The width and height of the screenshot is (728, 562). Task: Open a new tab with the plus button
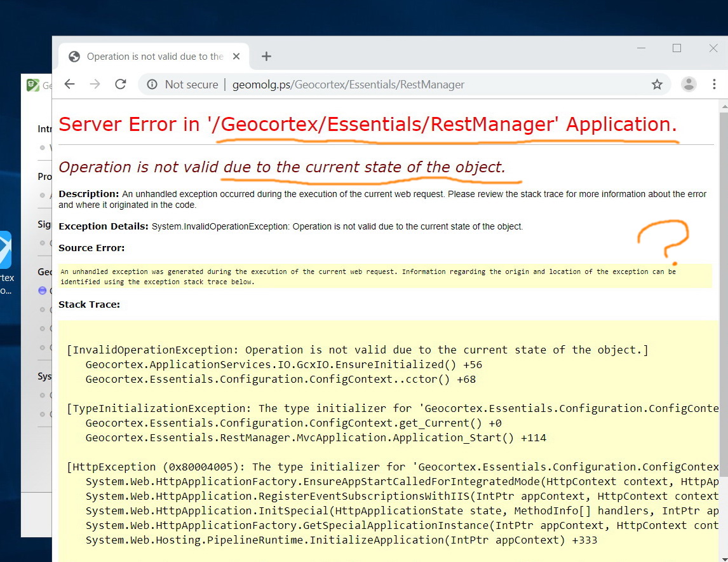coord(266,56)
